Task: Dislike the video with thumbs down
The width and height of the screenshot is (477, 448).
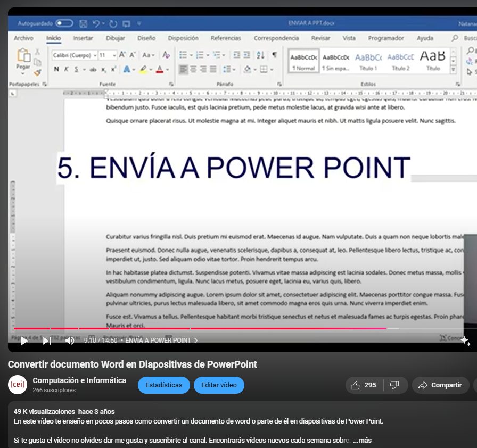Action: click(x=394, y=385)
